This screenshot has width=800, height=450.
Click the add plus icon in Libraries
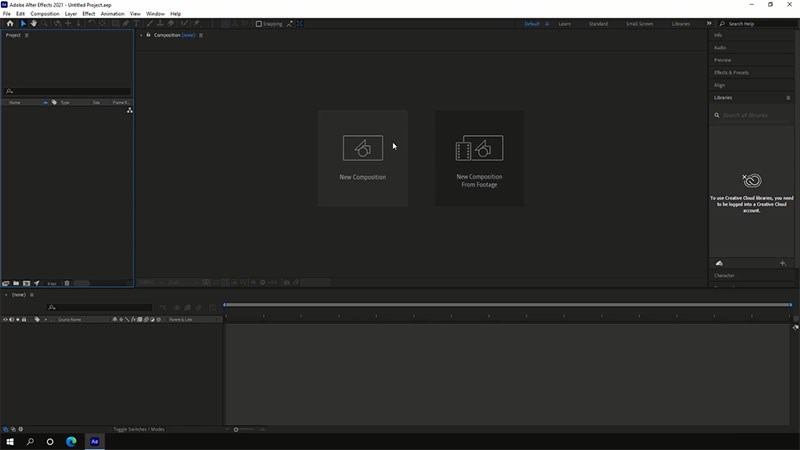783,263
